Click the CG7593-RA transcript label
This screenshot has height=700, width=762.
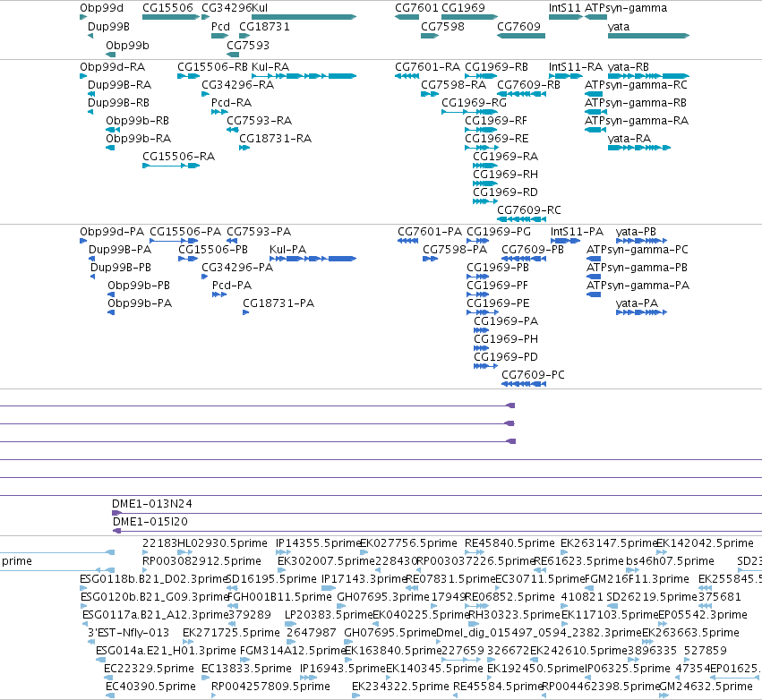(x=260, y=121)
